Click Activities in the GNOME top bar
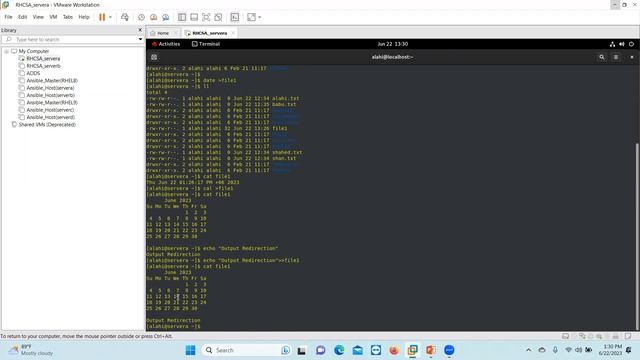The width and height of the screenshot is (640, 360). coord(166,44)
